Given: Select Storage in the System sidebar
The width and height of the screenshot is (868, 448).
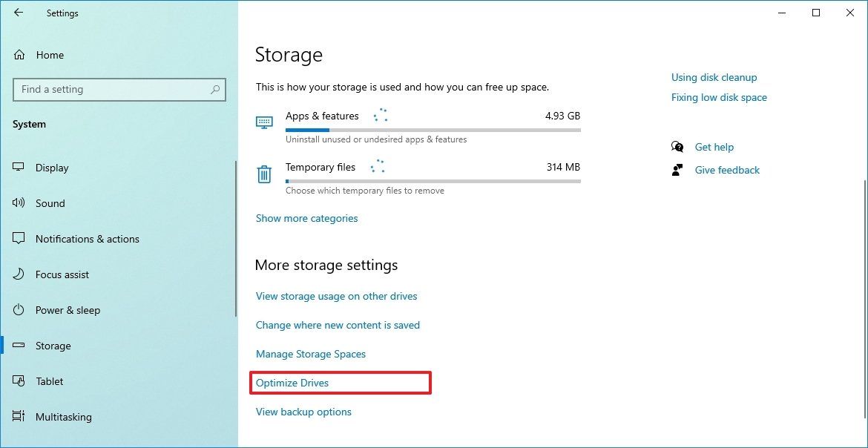Looking at the screenshot, I should click(52, 346).
